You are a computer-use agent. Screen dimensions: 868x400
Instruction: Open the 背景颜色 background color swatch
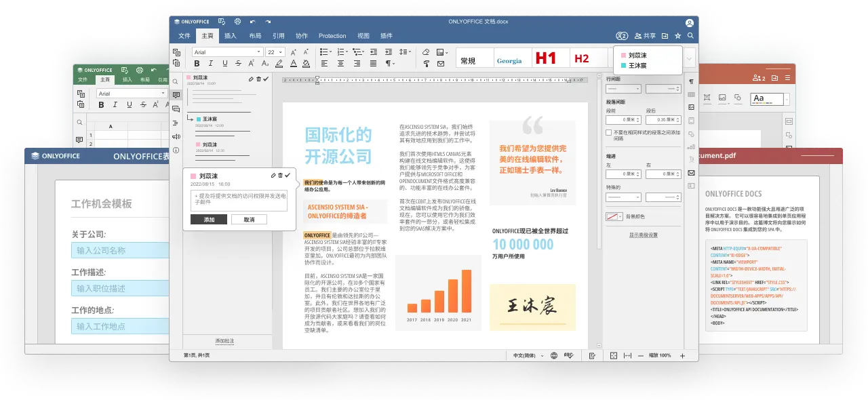(614, 217)
